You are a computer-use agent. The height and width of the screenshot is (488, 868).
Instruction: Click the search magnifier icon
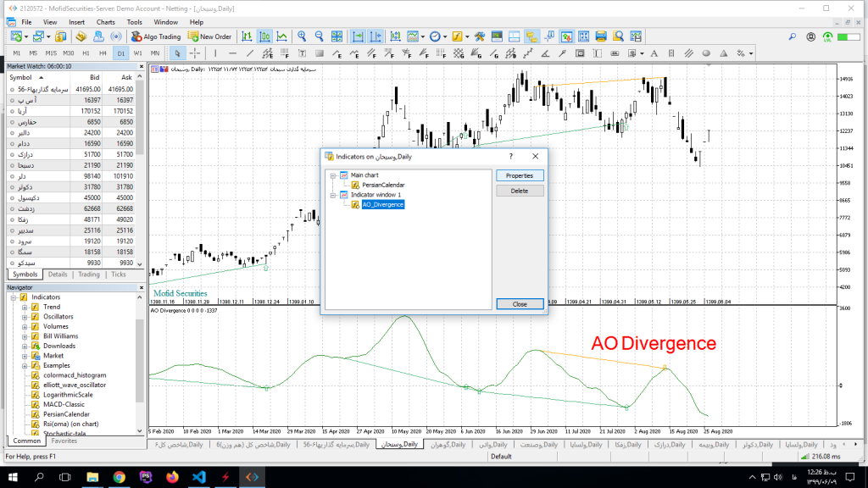pyautogui.click(x=792, y=36)
